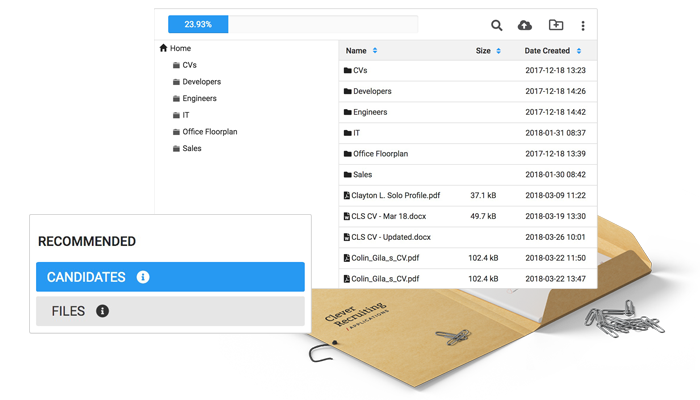Image resolution: width=700 pixels, height=400 pixels.
Task: Open the Office Floorplan name in the table
Action: [x=380, y=154]
